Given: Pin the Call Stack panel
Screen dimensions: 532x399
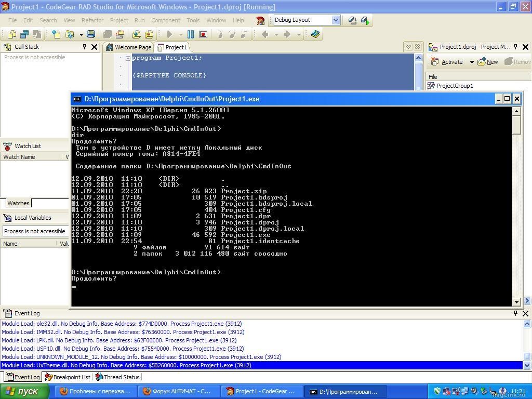Looking at the screenshot, I should click(84, 47).
